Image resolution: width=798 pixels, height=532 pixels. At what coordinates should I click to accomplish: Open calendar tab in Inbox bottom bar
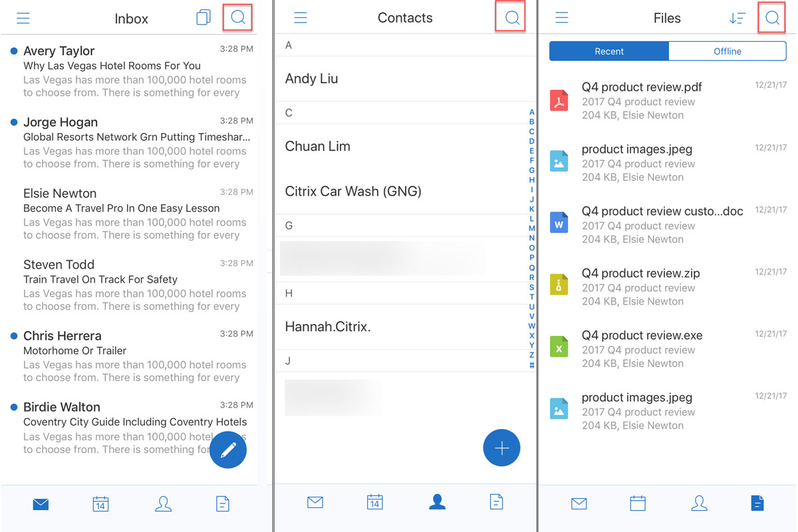click(100, 504)
